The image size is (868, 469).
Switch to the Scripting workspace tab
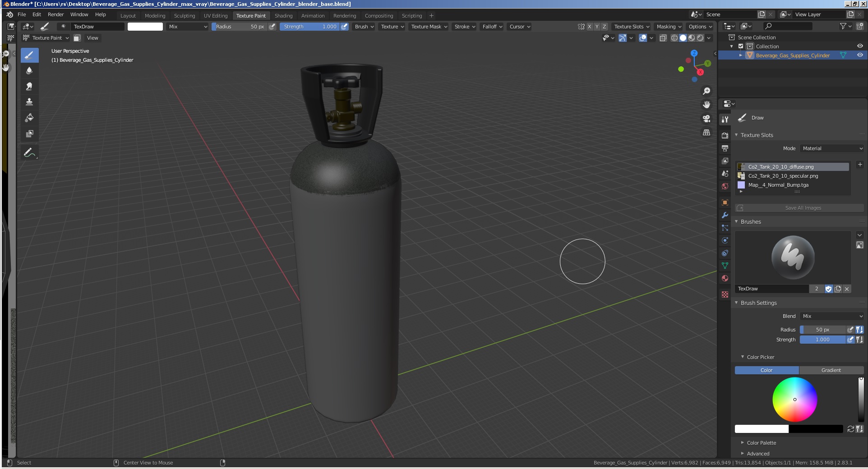(412, 15)
